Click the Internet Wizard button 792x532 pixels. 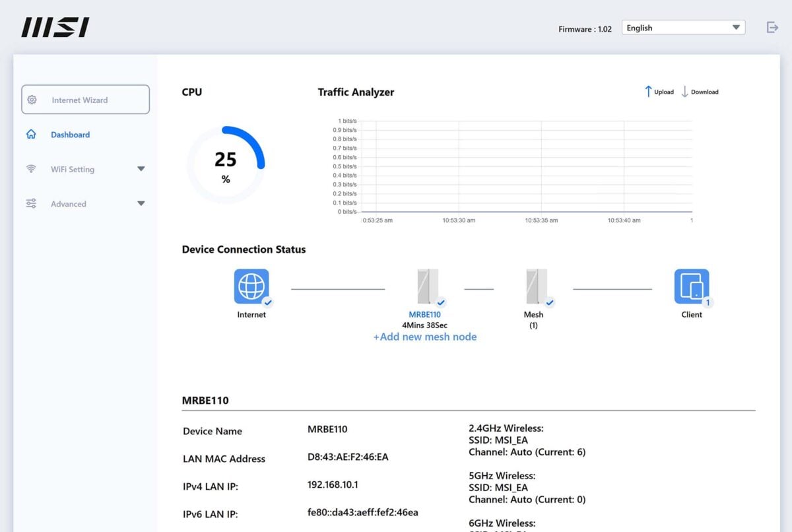coord(85,100)
